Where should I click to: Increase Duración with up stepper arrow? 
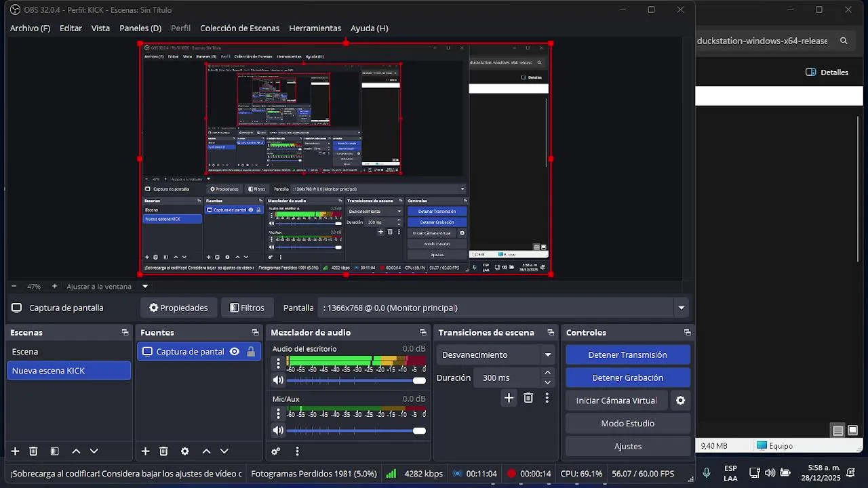pyautogui.click(x=548, y=373)
